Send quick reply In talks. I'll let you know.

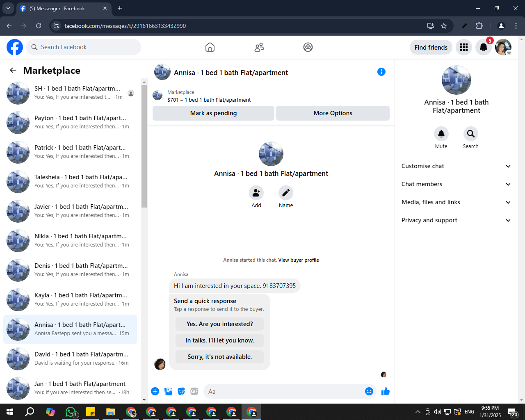click(x=219, y=340)
